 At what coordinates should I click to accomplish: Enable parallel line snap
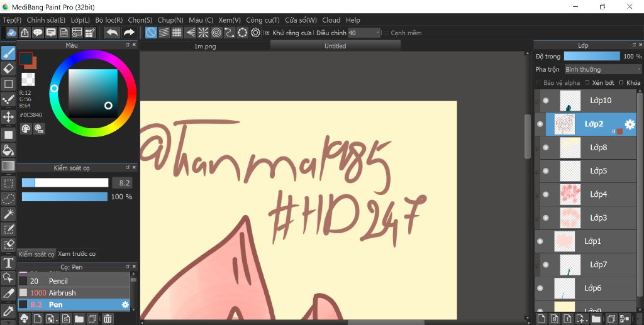click(x=164, y=33)
